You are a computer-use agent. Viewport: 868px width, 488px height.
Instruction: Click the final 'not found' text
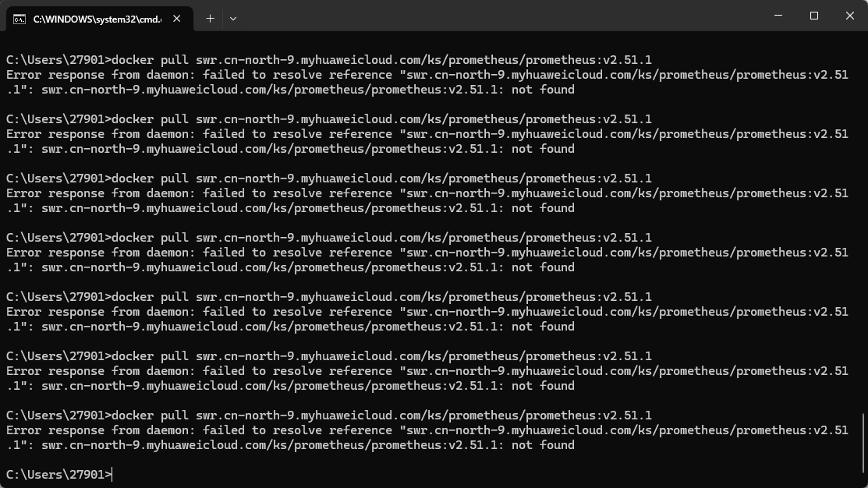point(543,445)
